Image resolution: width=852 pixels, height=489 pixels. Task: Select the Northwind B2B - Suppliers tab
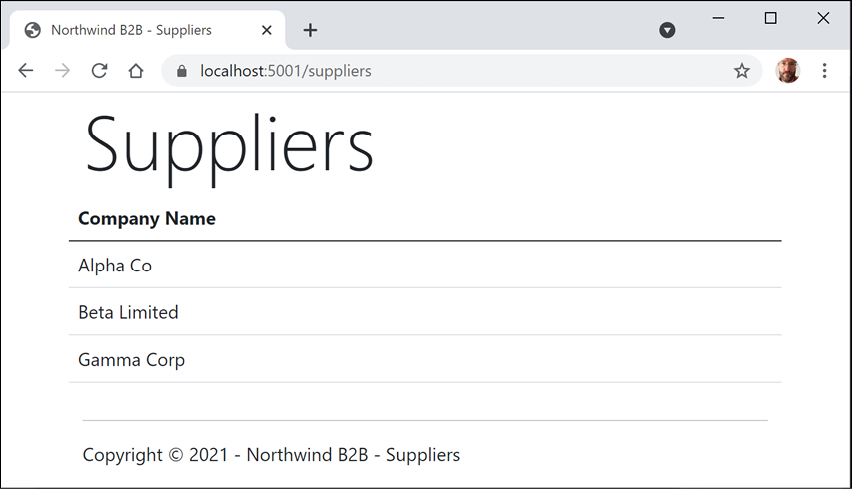coord(130,30)
